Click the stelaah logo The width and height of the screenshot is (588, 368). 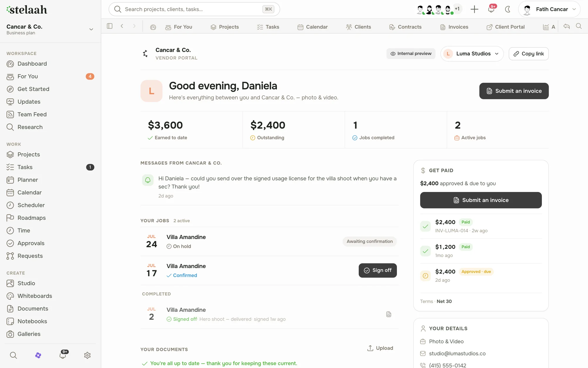coord(27,10)
